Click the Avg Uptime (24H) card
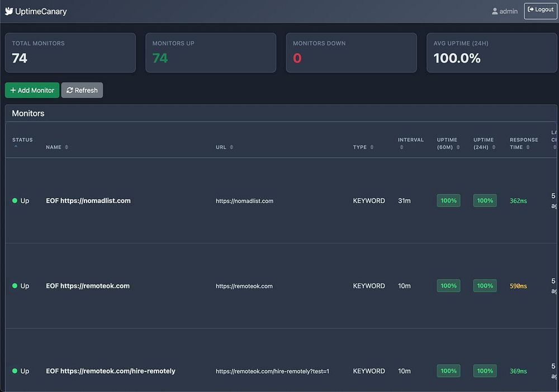The height and width of the screenshot is (392, 559). 491,53
